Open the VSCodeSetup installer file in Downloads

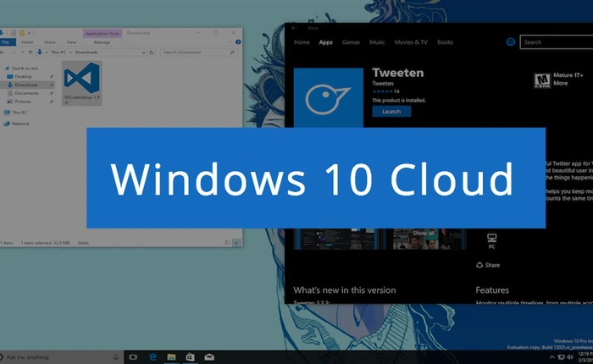(81, 83)
